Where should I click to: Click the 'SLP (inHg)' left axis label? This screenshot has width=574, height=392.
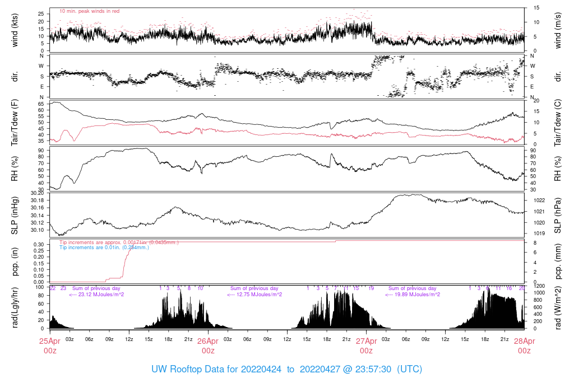coord(15,216)
